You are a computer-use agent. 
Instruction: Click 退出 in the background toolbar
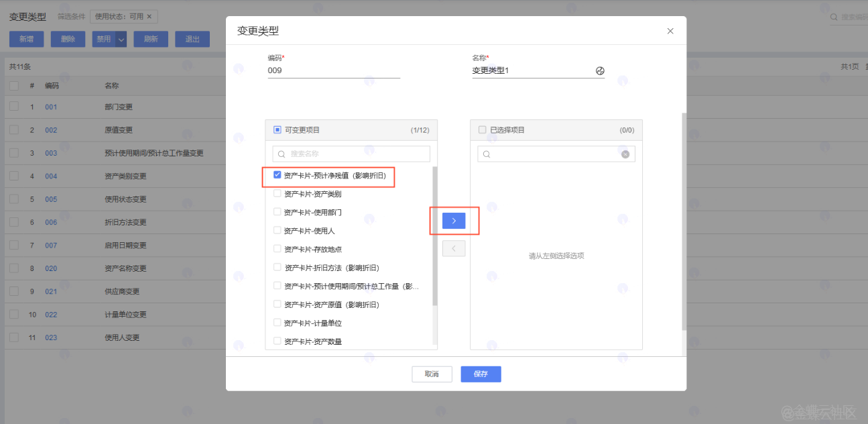(x=192, y=40)
